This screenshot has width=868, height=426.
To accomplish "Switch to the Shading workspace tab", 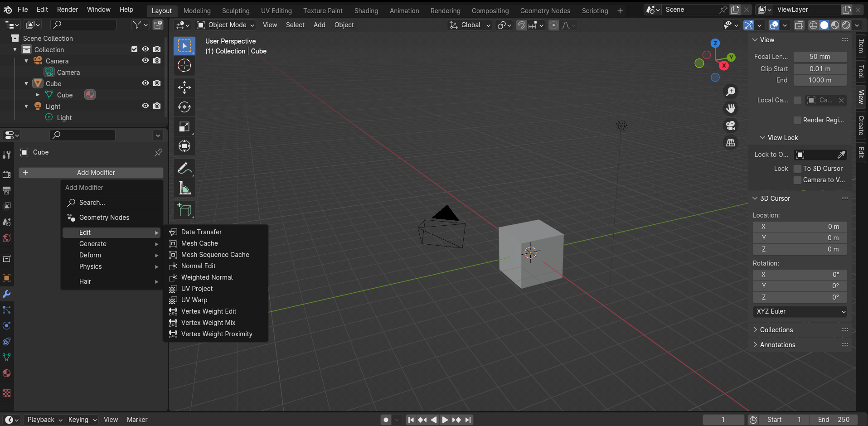I will (366, 11).
